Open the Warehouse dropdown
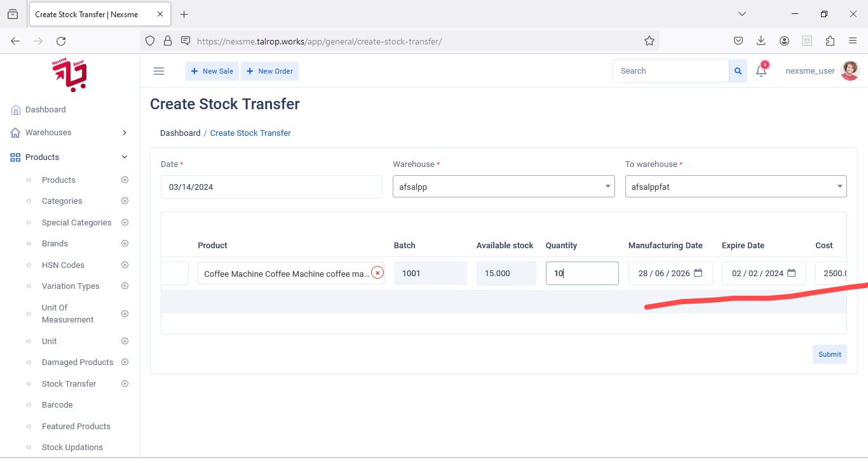This screenshot has height=459, width=868. (503, 187)
